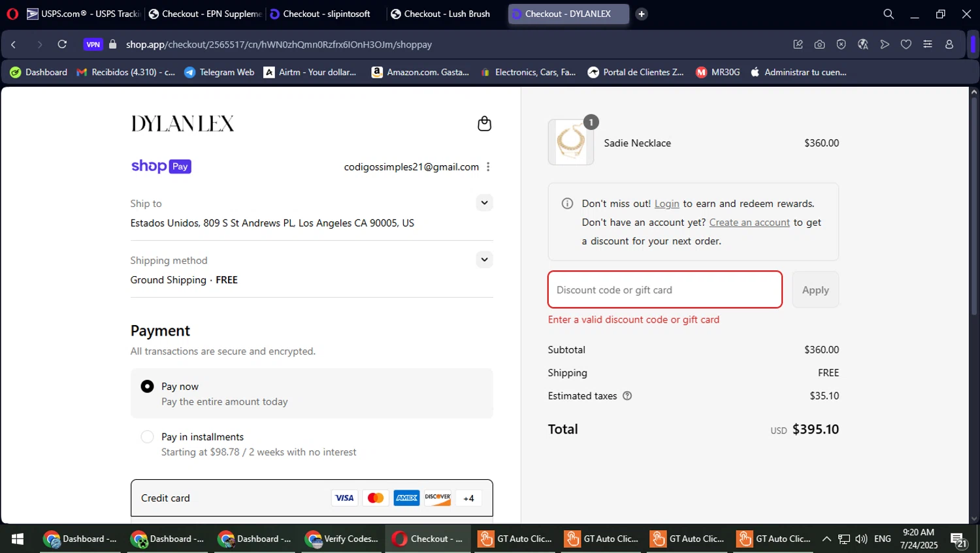The image size is (980, 553).
Task: Click the Shop Pay logo
Action: [161, 166]
